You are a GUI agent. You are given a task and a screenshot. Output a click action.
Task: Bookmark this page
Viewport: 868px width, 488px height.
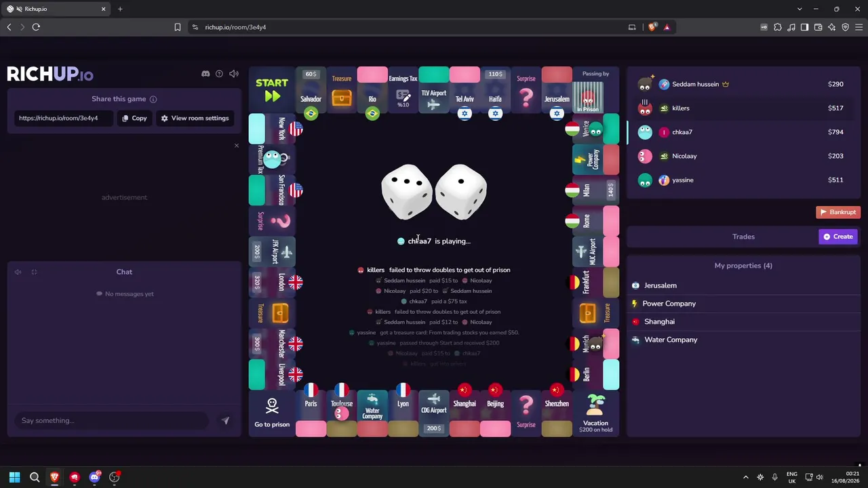click(178, 27)
